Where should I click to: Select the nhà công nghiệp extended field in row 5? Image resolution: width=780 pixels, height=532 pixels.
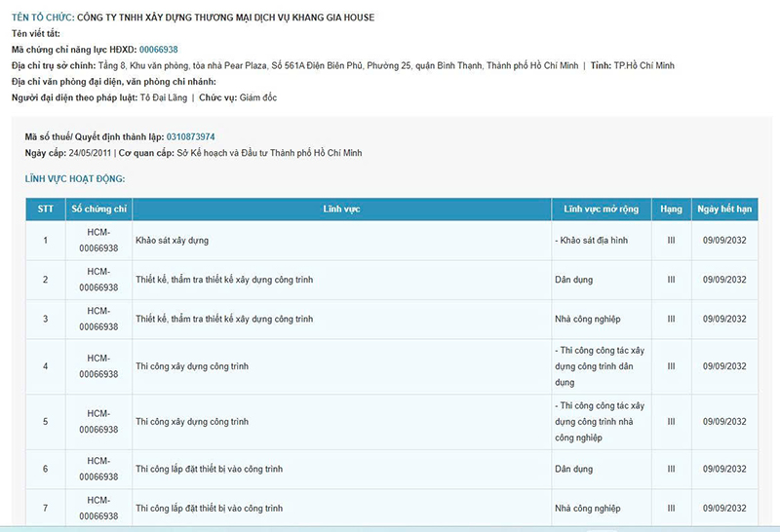600,422
